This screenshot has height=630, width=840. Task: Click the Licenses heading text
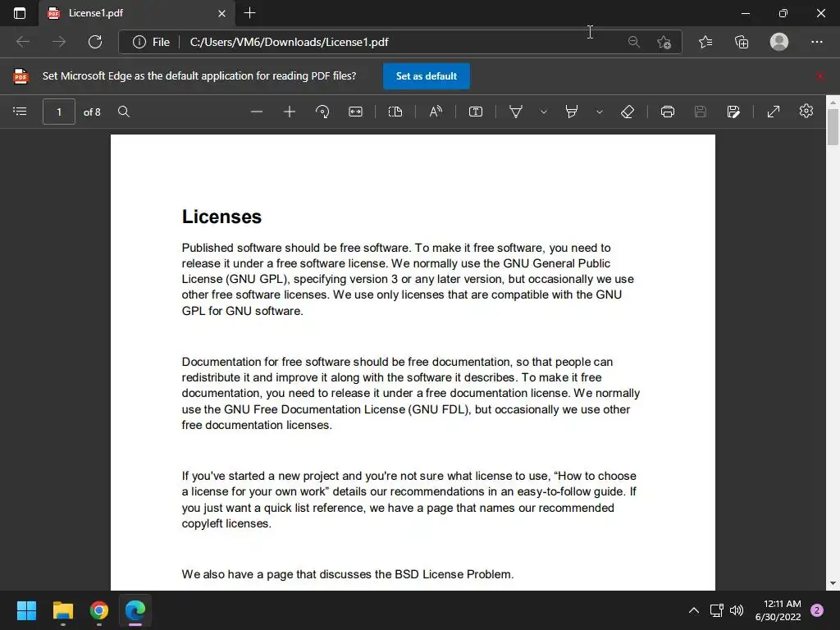point(221,217)
